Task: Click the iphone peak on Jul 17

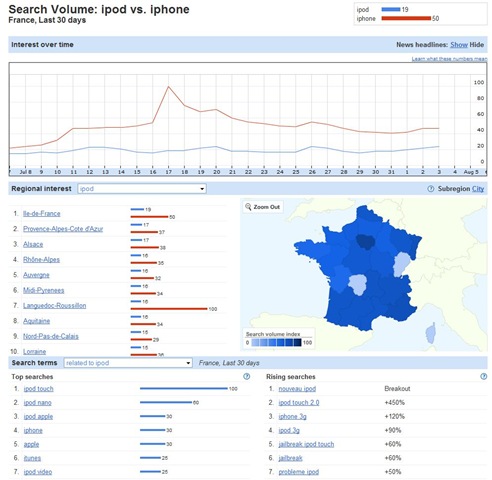Action: 168,87
